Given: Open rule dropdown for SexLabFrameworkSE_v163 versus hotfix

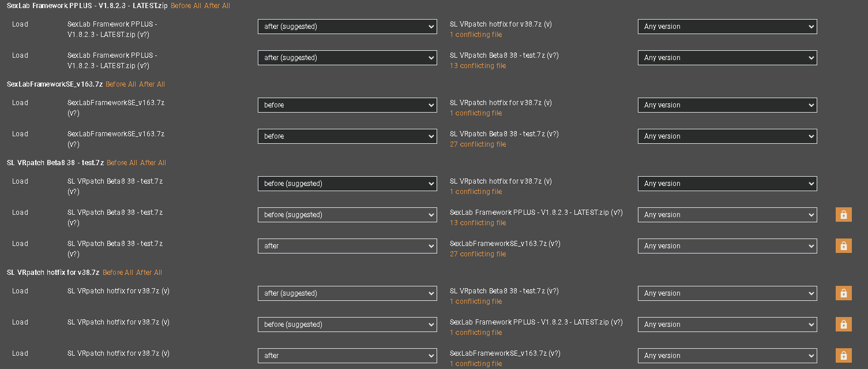Looking at the screenshot, I should pyautogui.click(x=347, y=105).
